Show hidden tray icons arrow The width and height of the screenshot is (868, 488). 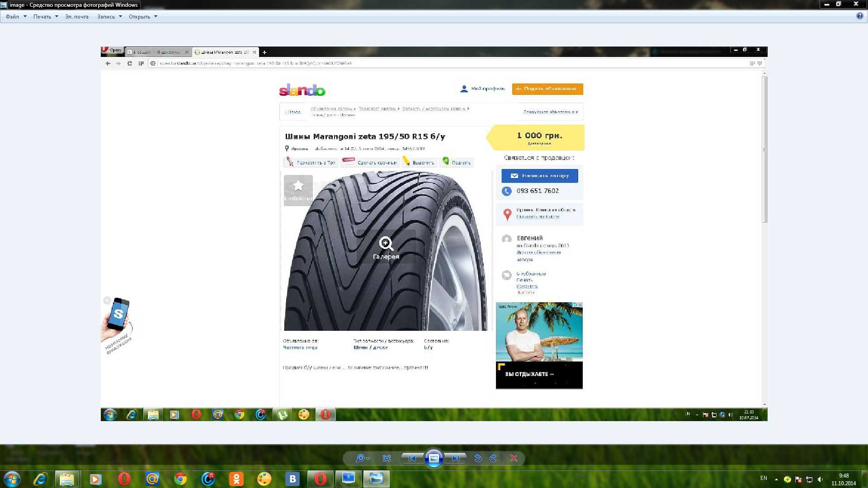click(x=776, y=479)
